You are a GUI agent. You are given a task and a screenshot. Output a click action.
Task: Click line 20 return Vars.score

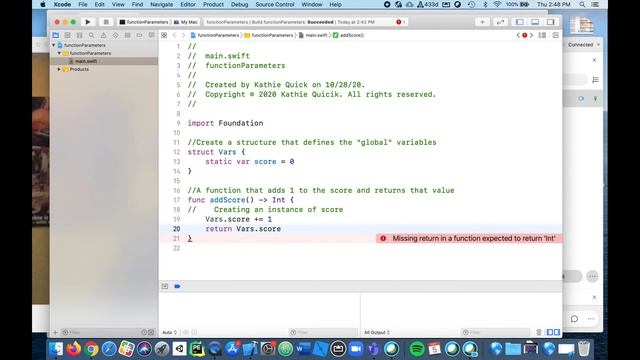click(x=243, y=229)
